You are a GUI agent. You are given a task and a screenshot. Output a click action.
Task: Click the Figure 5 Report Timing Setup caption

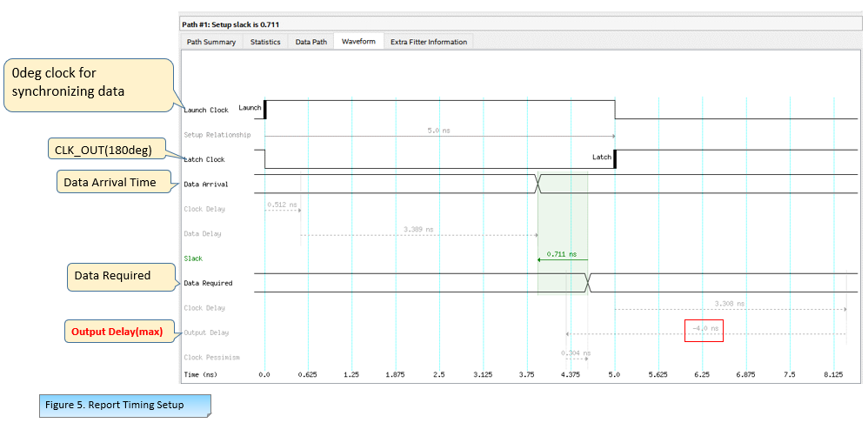[x=124, y=405]
